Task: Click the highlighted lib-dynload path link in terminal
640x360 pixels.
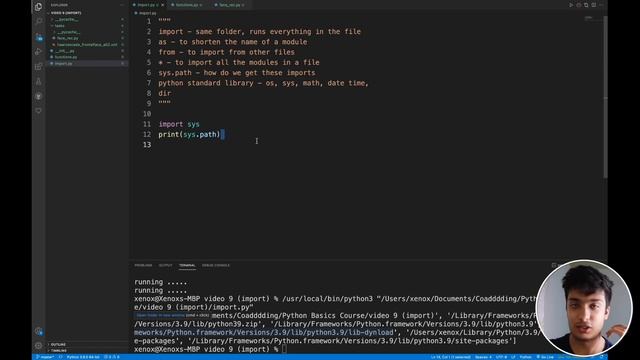Action: [x=264, y=333]
